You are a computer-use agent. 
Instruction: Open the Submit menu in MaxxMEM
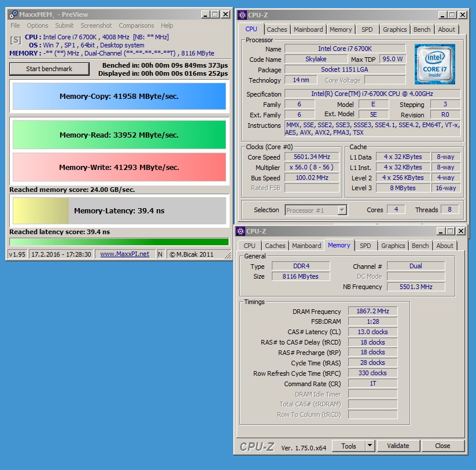tap(64, 25)
